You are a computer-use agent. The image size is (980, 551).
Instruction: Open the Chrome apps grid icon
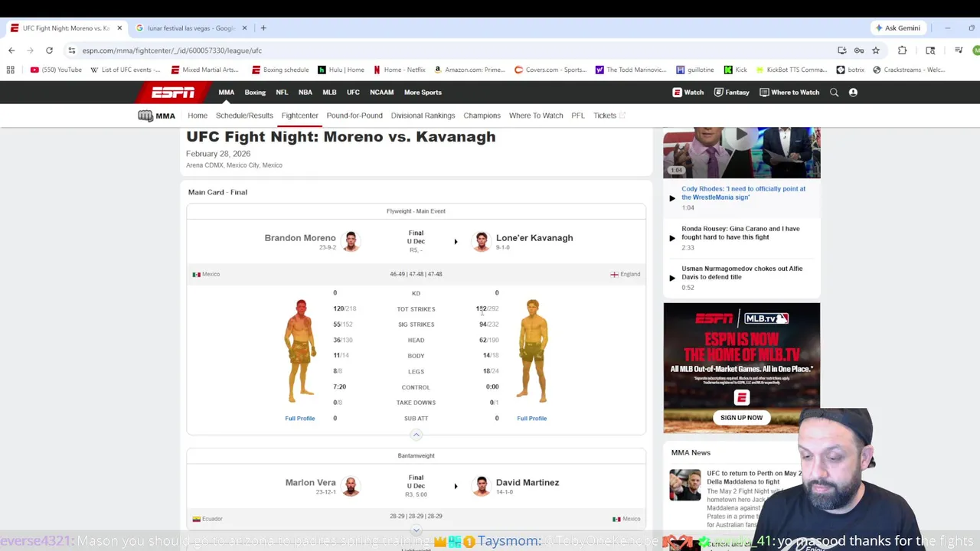[x=10, y=70]
